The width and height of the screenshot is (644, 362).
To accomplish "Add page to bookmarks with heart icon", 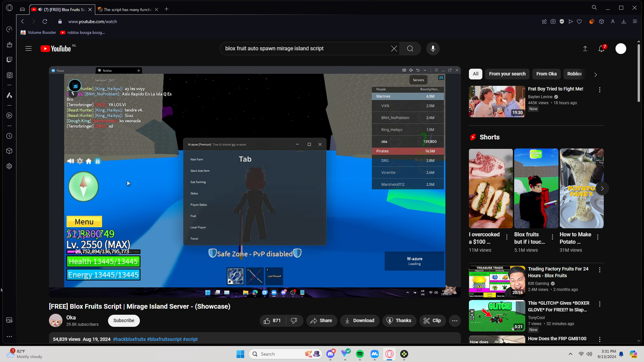I will [579, 21].
